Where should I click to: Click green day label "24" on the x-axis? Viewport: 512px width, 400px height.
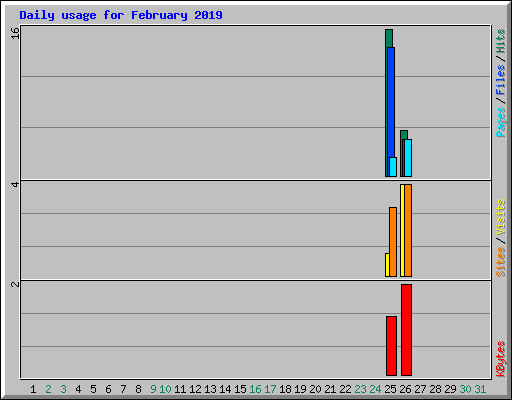tap(375, 389)
